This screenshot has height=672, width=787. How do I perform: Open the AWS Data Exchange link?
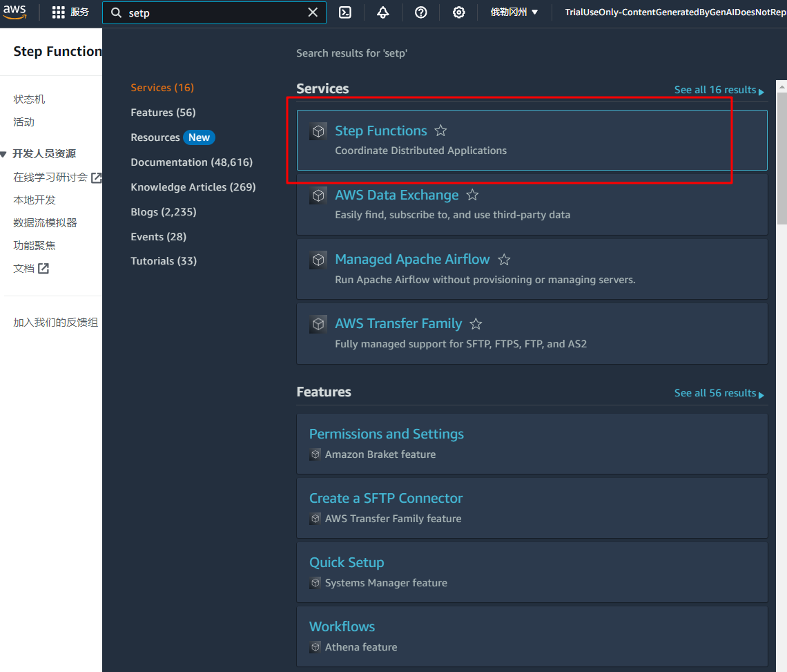point(397,195)
